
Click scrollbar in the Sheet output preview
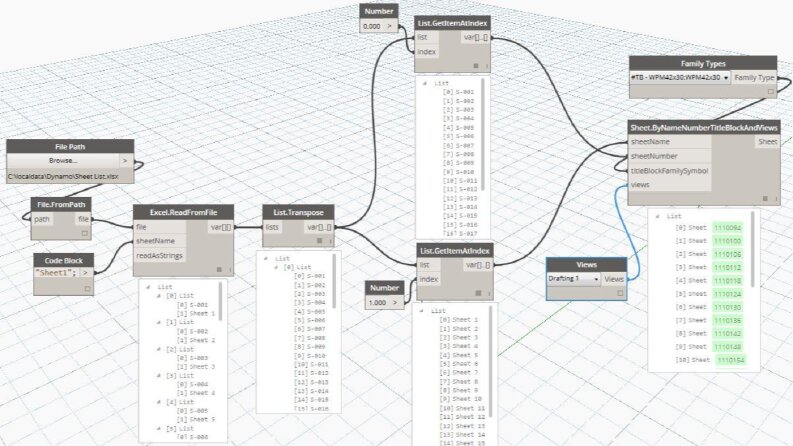[x=753, y=249]
